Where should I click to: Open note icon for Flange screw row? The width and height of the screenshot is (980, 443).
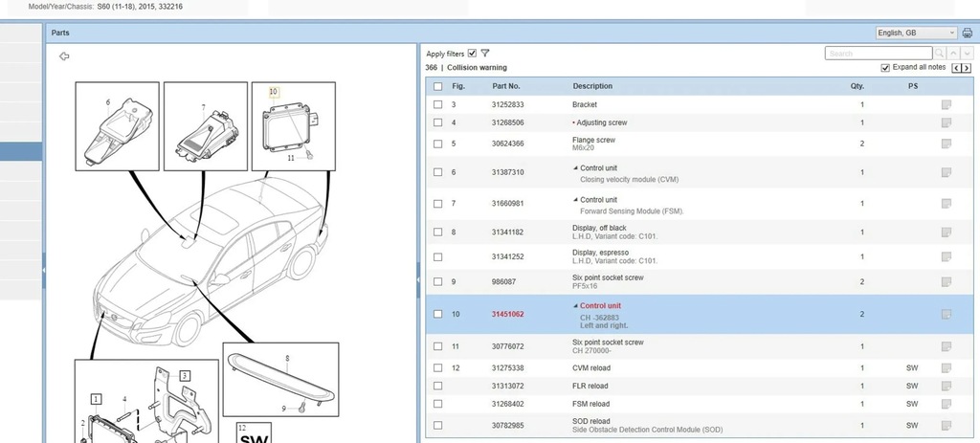947,144
